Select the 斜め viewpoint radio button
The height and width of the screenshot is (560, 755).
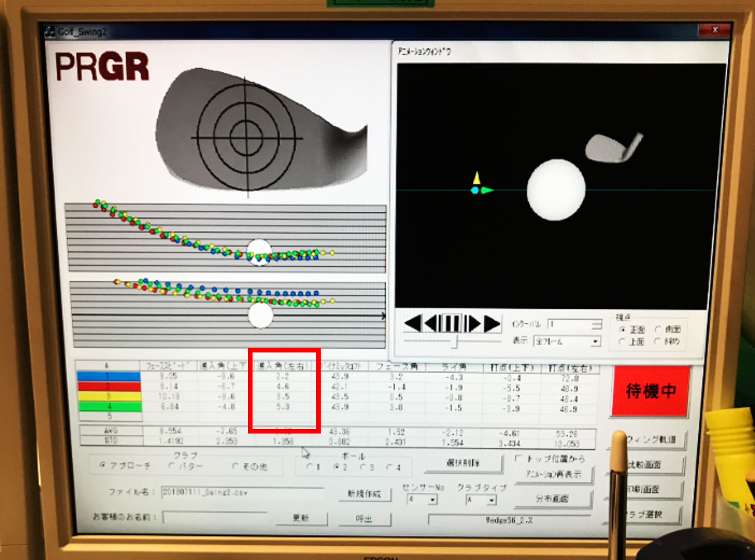pyautogui.click(x=658, y=341)
